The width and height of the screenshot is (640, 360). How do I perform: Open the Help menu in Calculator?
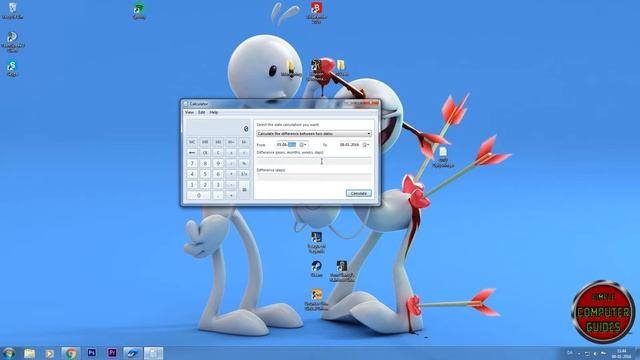pyautogui.click(x=213, y=112)
